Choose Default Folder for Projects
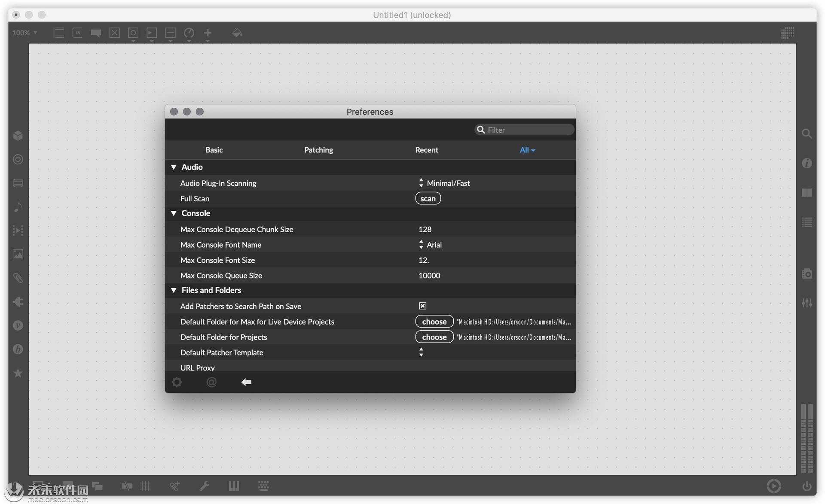Image resolution: width=825 pixels, height=504 pixels. 434,337
